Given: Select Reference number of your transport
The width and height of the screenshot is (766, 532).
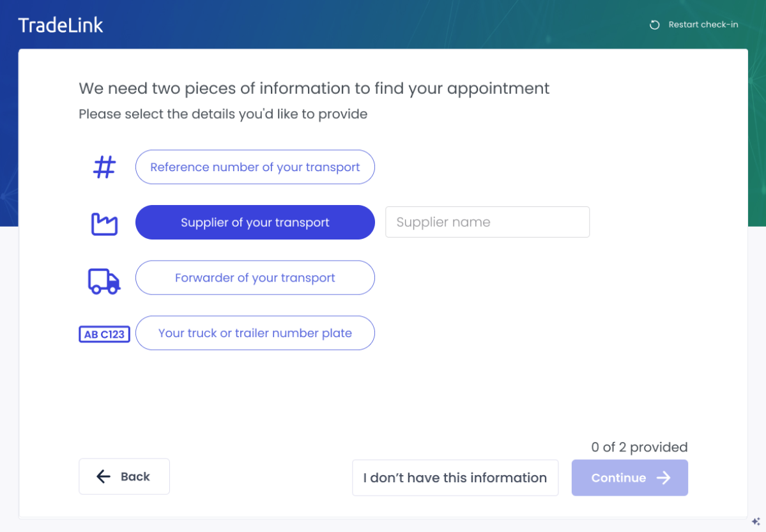Looking at the screenshot, I should click(x=255, y=167).
